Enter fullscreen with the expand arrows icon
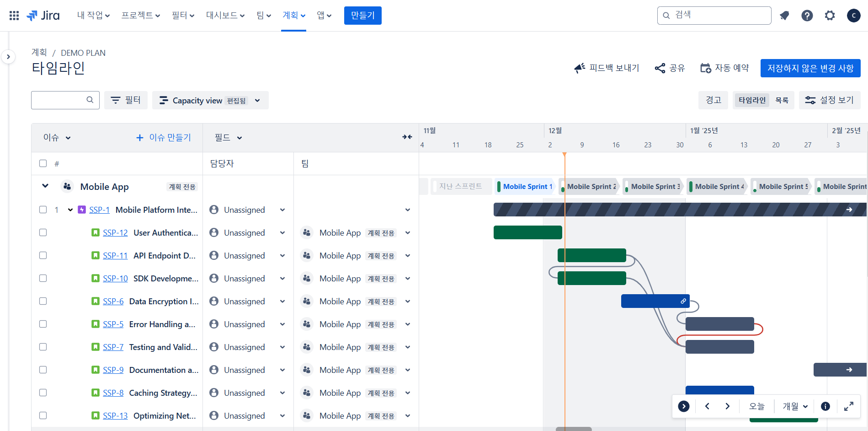This screenshot has height=431, width=868. 849,406
